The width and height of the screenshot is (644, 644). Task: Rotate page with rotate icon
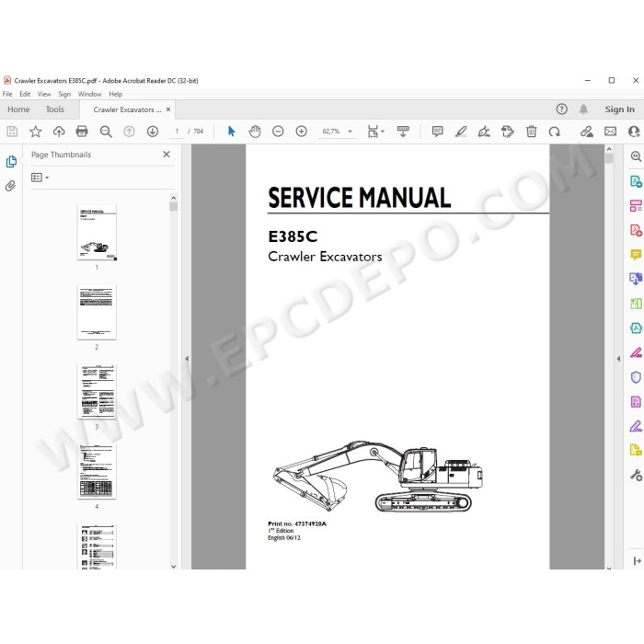coord(555,132)
